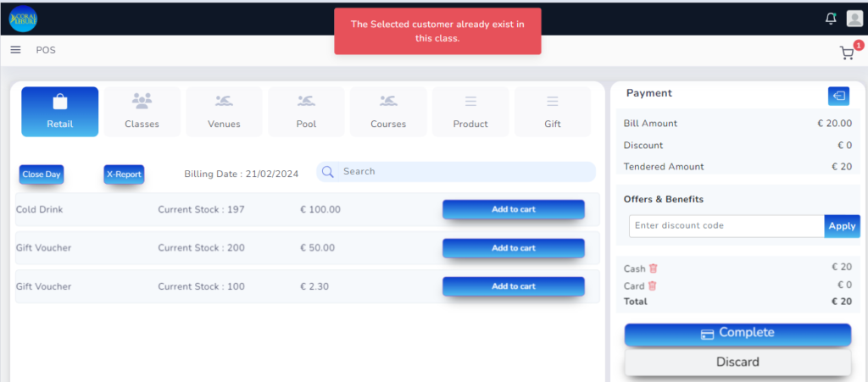
Task: Open the Venues category
Action: coord(224,112)
